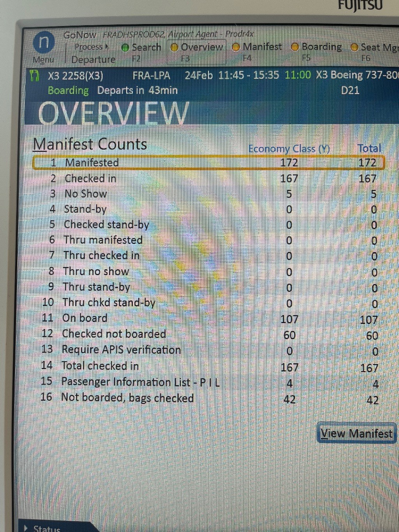Open the round GoNow Menu icon
This screenshot has height=532, width=399.
[x=44, y=42]
